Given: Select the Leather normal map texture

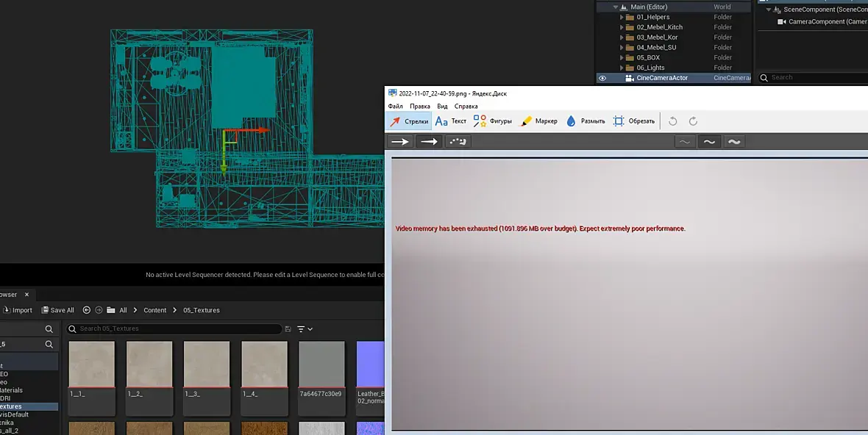Looking at the screenshot, I should click(x=370, y=378).
